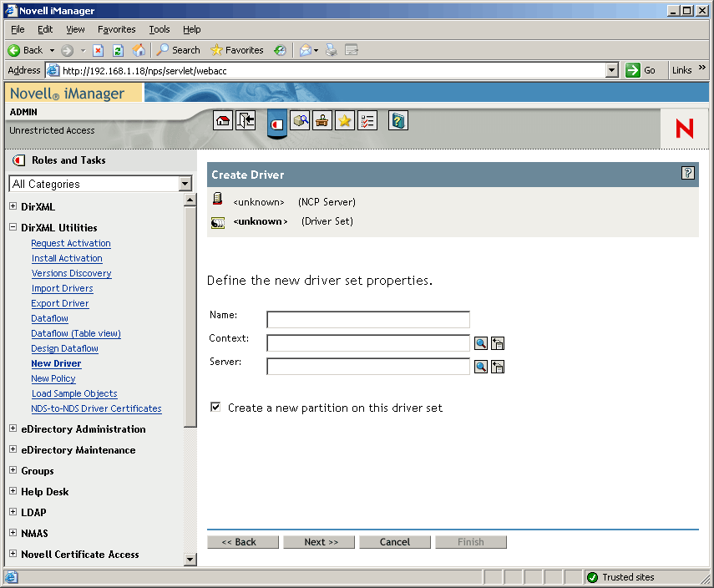Open the Configure view icon
Viewport: 714px width, 588px height.
[x=322, y=120]
